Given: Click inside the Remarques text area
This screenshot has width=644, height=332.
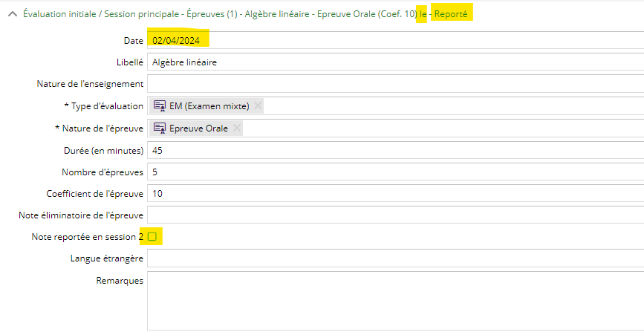Looking at the screenshot, I should (395, 301).
